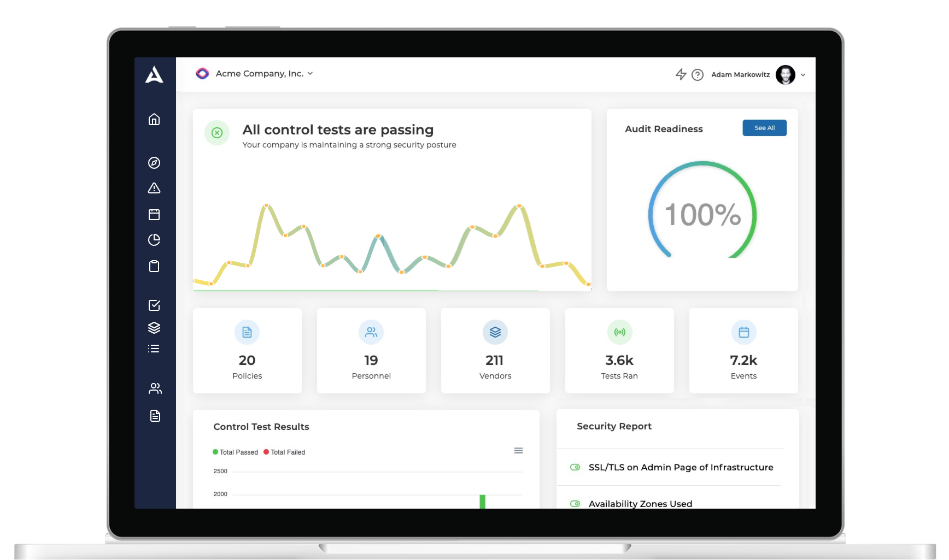Open the stacked layers icon in sidebar
This screenshot has height=560, width=949.
[x=154, y=327]
